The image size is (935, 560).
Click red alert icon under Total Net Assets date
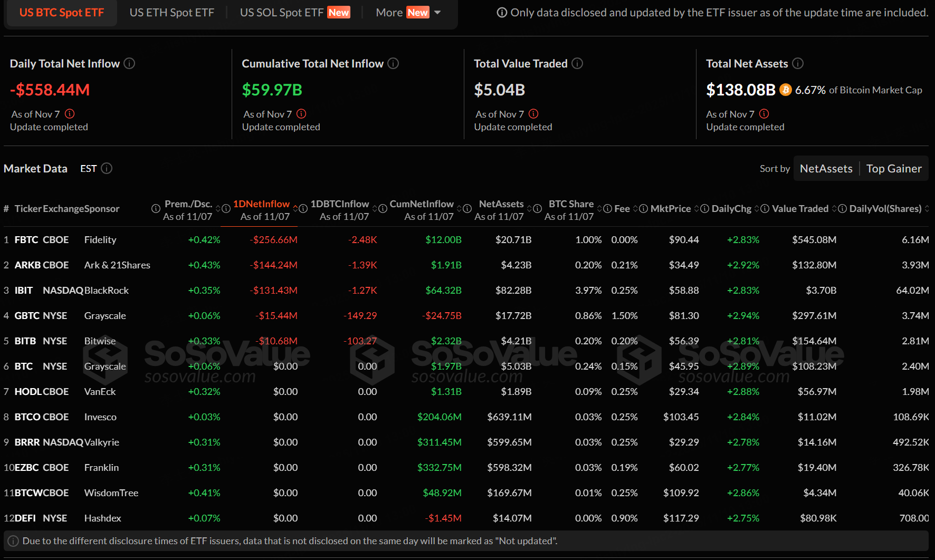click(x=764, y=114)
